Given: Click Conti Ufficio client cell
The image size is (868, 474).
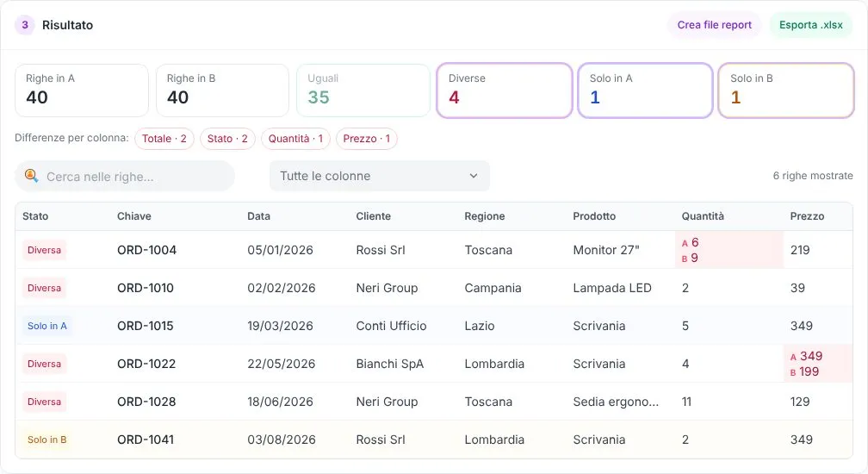Looking at the screenshot, I should tap(391, 326).
